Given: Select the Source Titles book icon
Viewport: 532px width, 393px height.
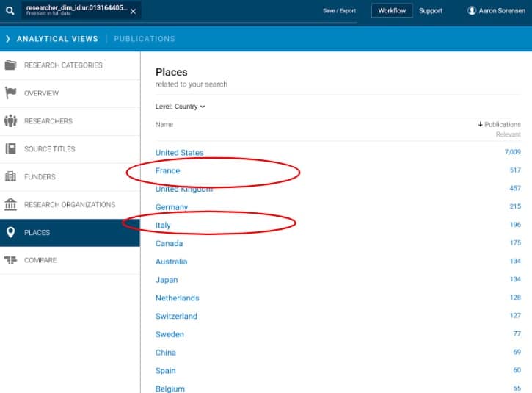Looking at the screenshot, I should (11, 149).
